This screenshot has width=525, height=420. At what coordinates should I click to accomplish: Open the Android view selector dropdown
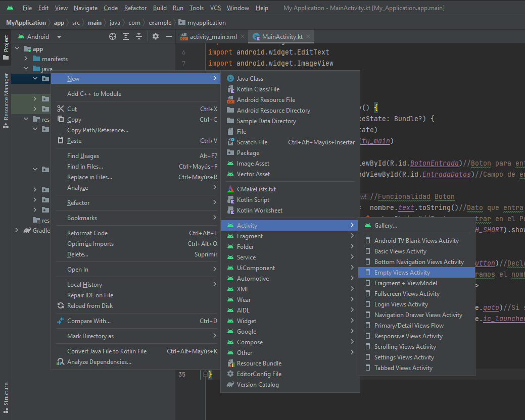pyautogui.click(x=59, y=37)
